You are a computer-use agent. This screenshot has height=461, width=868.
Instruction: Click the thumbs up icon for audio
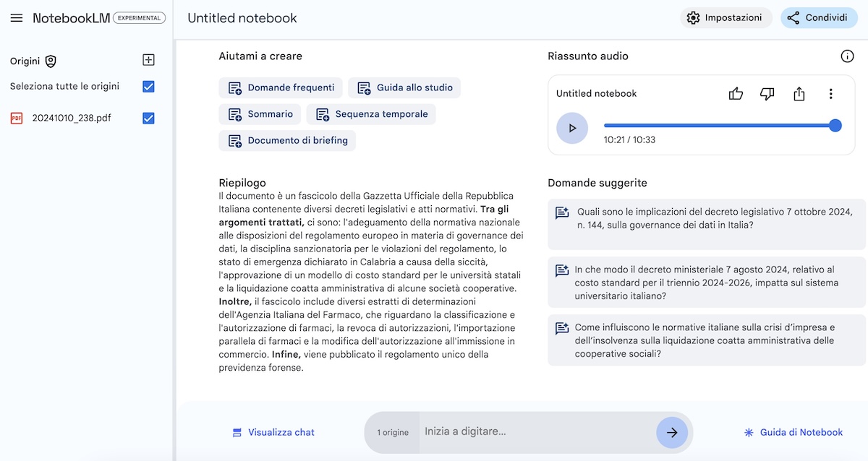coord(736,94)
